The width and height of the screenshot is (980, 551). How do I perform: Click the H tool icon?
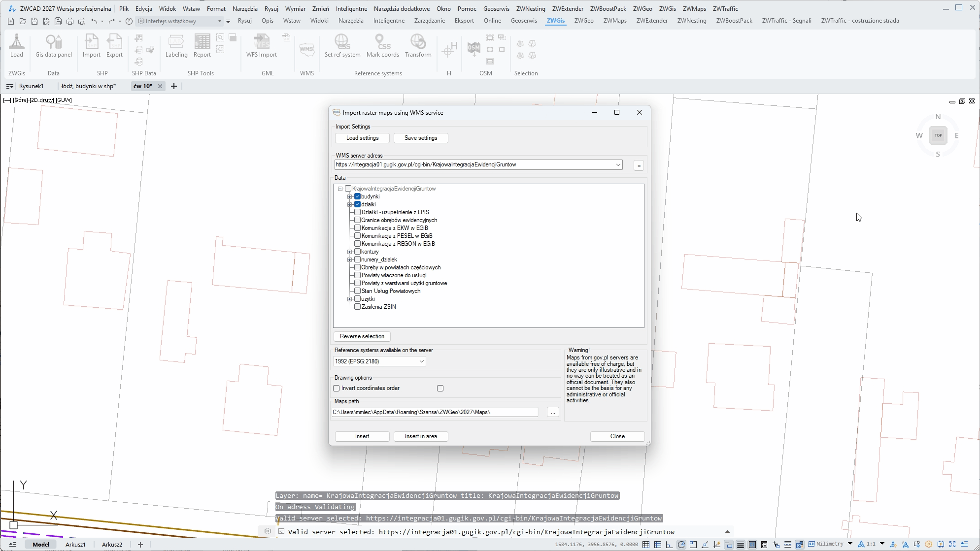[x=449, y=49]
